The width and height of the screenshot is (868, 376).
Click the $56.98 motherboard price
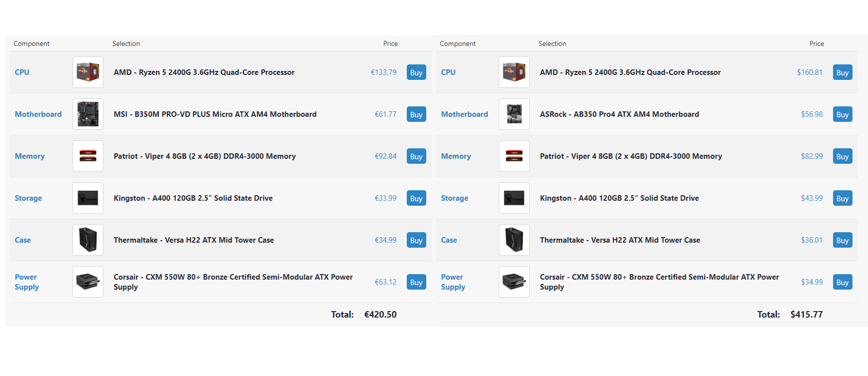(812, 114)
